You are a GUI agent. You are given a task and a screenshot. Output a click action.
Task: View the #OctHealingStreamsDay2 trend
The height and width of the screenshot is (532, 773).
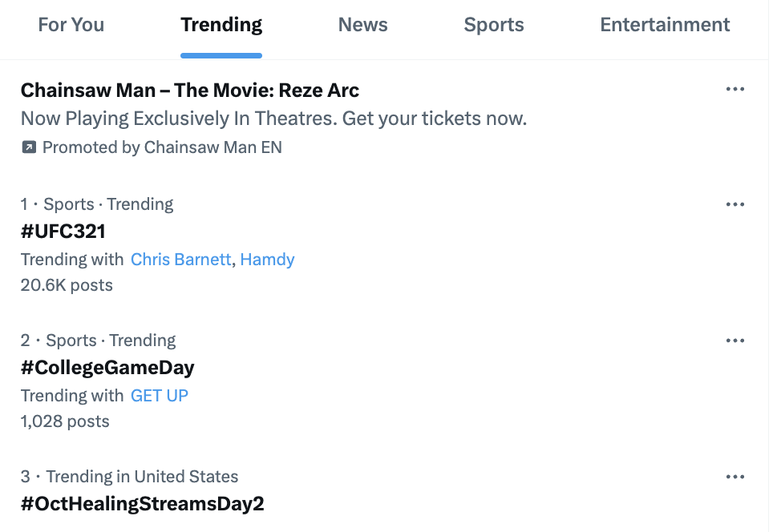tap(142, 504)
